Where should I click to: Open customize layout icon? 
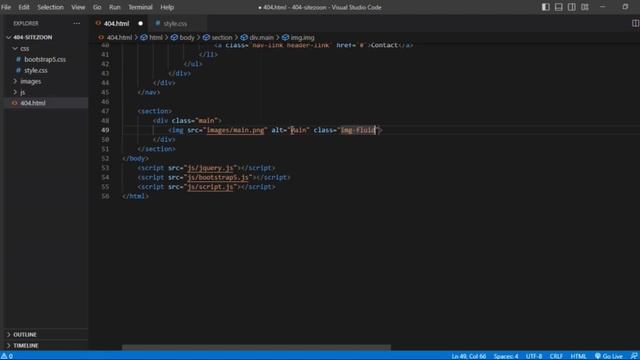tap(584, 7)
